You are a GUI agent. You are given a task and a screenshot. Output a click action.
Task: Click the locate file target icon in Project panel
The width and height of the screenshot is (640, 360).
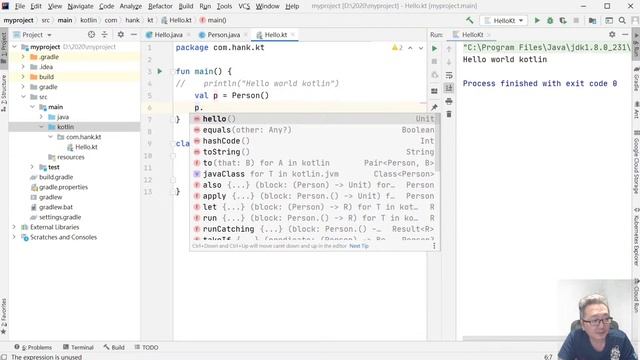coord(91,35)
